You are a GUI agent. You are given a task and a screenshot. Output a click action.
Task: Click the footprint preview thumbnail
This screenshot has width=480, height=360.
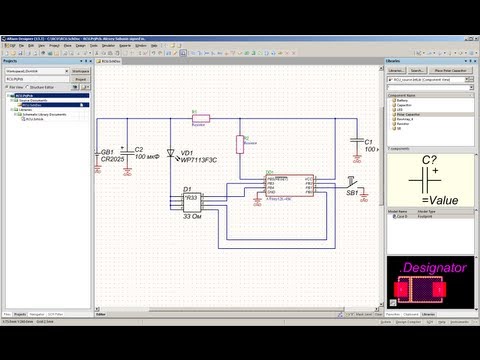click(430, 282)
